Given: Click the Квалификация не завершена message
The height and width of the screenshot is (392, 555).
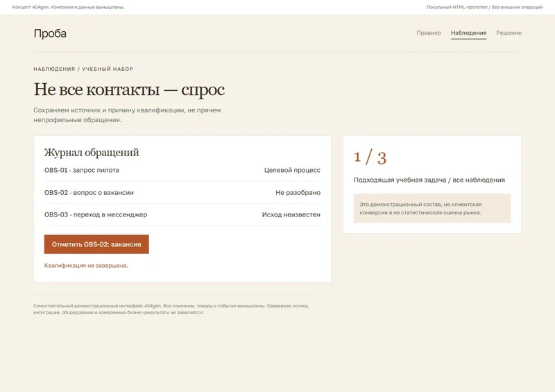Looking at the screenshot, I should 86,266.
